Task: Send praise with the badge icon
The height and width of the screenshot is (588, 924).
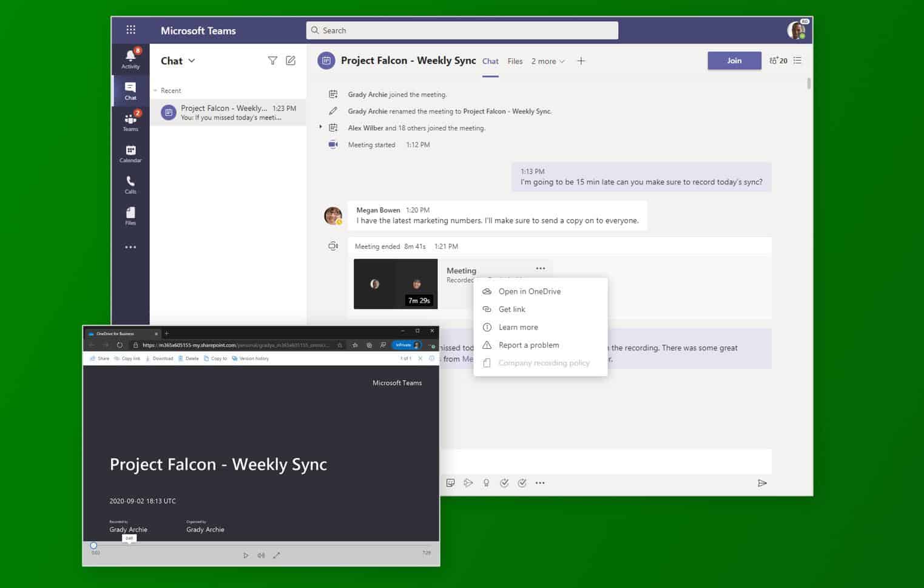Action: (486, 483)
